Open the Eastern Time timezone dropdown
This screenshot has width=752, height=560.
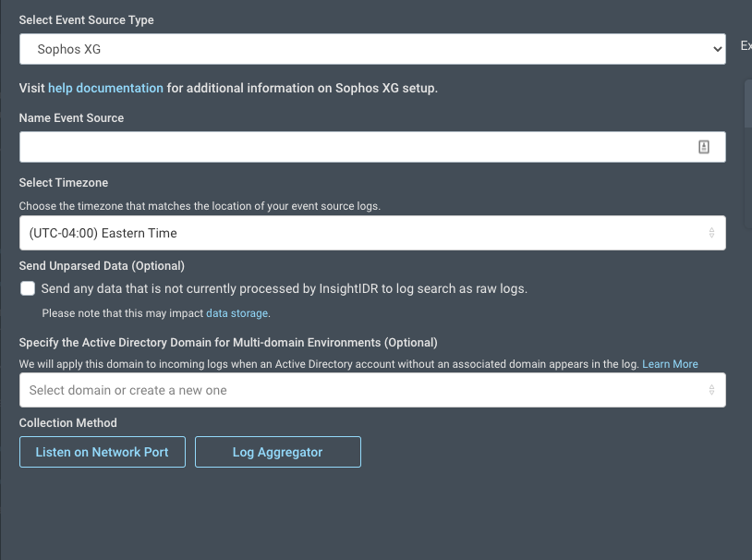pyautogui.click(x=371, y=233)
